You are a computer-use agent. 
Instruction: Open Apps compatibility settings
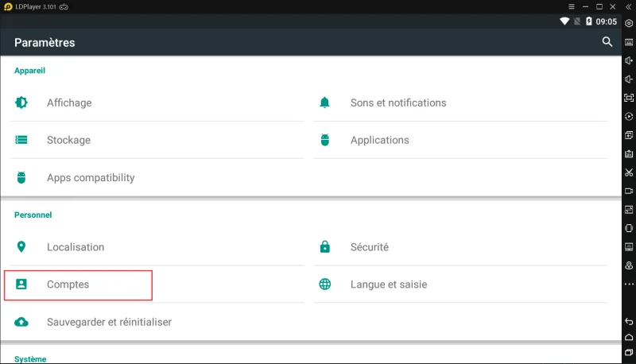(x=157, y=178)
